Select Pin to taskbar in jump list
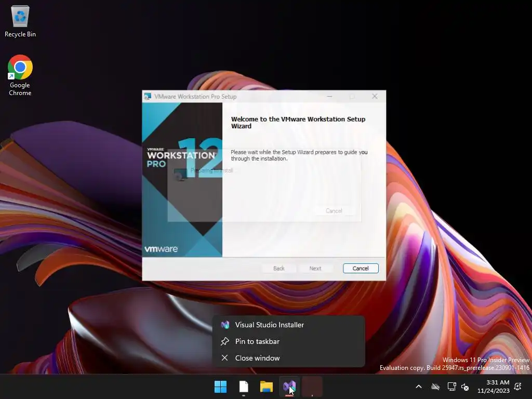Image resolution: width=532 pixels, height=399 pixels. [289, 341]
